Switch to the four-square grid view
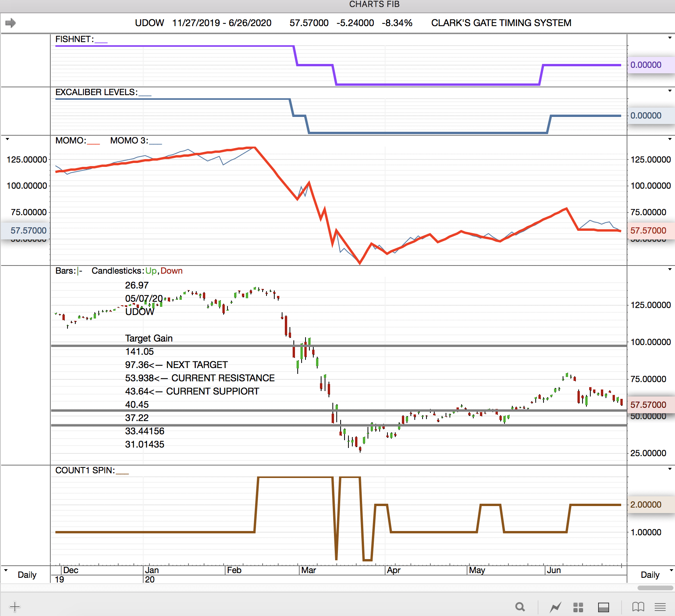The image size is (675, 616). tap(578, 607)
